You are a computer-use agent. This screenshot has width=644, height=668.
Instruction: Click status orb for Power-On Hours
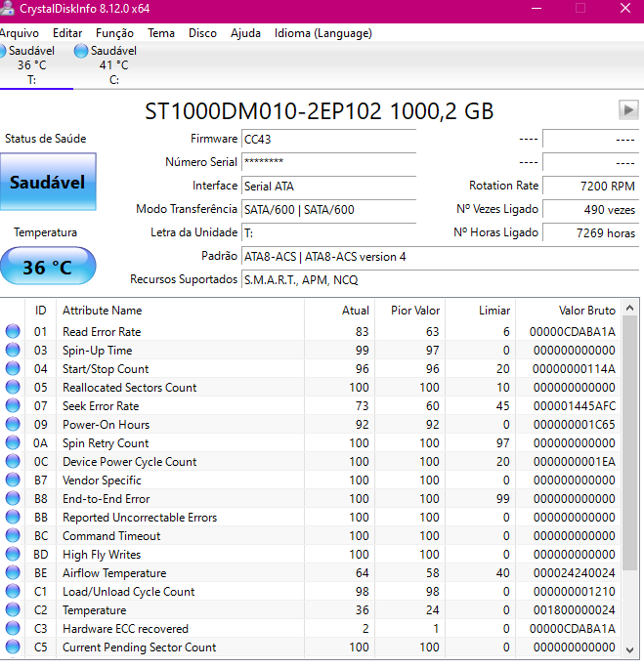coord(13,424)
